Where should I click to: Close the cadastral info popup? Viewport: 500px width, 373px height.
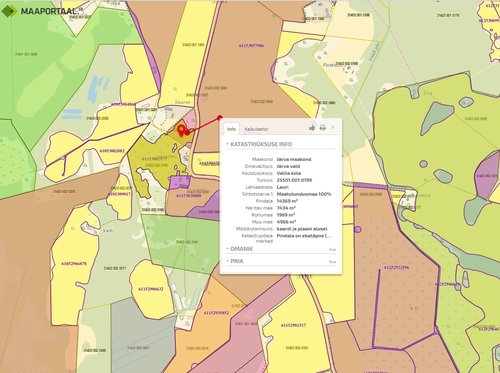point(333,127)
